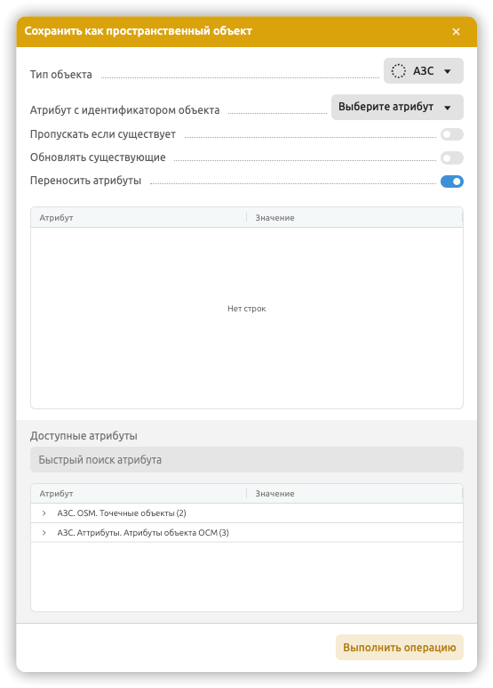493x688 pixels.
Task: Click Выполнить операцию button
Action: click(x=400, y=647)
